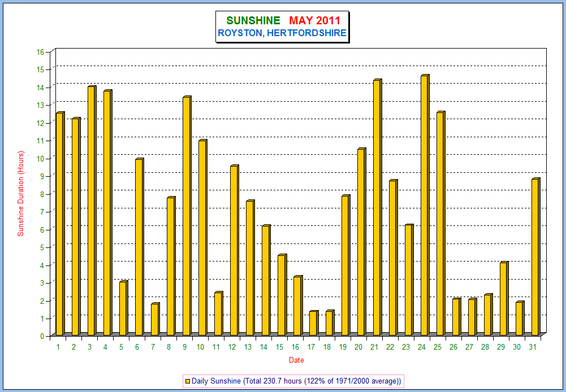Click x-axis date label 15
Image resolution: width=566 pixels, height=392 pixels.
[280, 347]
